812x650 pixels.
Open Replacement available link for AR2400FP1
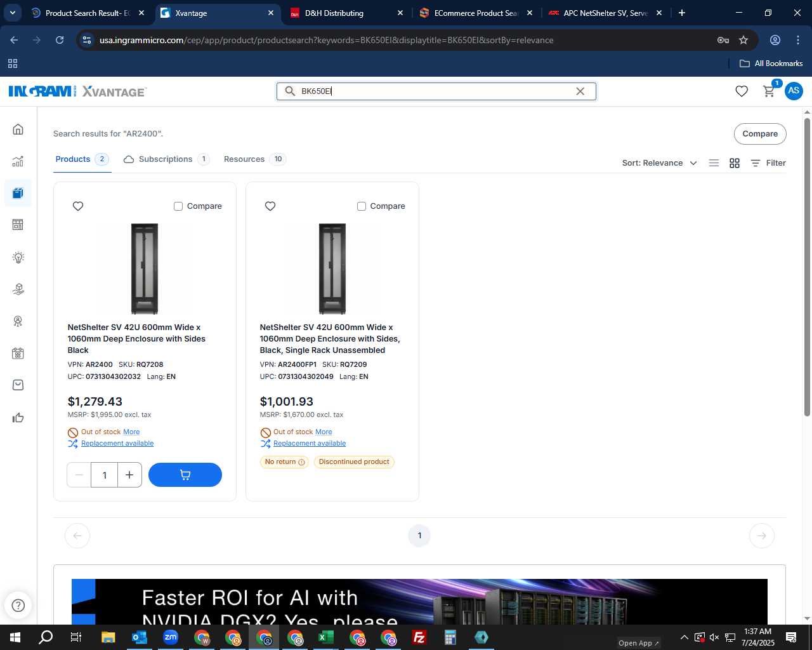[x=310, y=444]
